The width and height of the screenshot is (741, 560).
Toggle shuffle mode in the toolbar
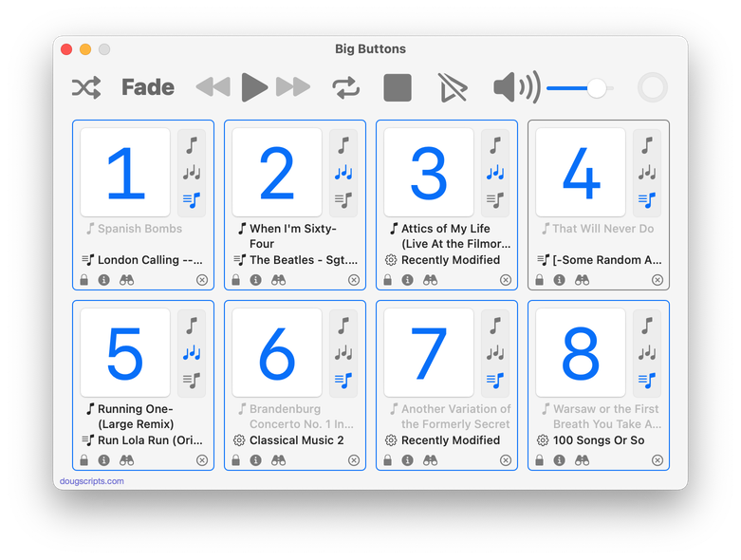[86, 87]
